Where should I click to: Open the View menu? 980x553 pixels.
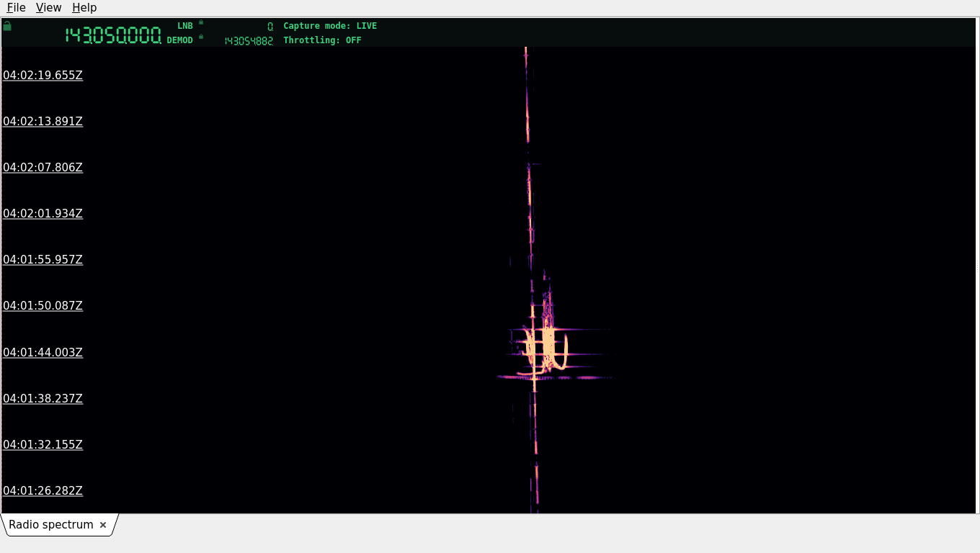pos(48,7)
